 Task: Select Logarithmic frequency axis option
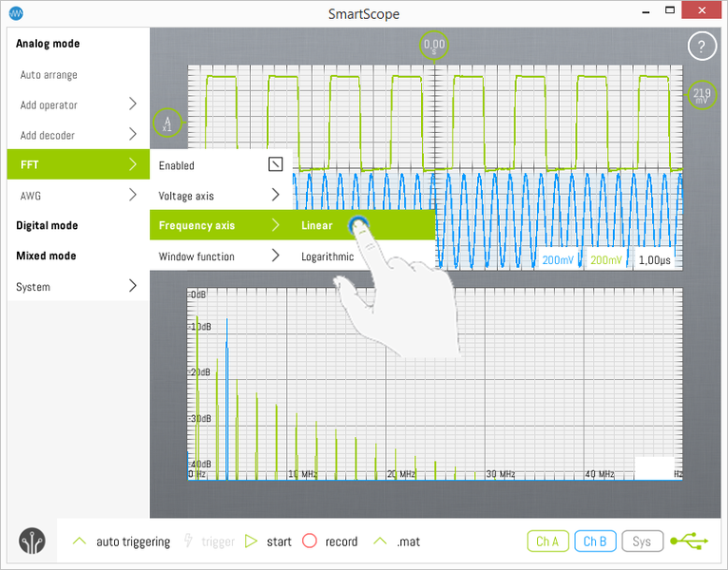328,256
